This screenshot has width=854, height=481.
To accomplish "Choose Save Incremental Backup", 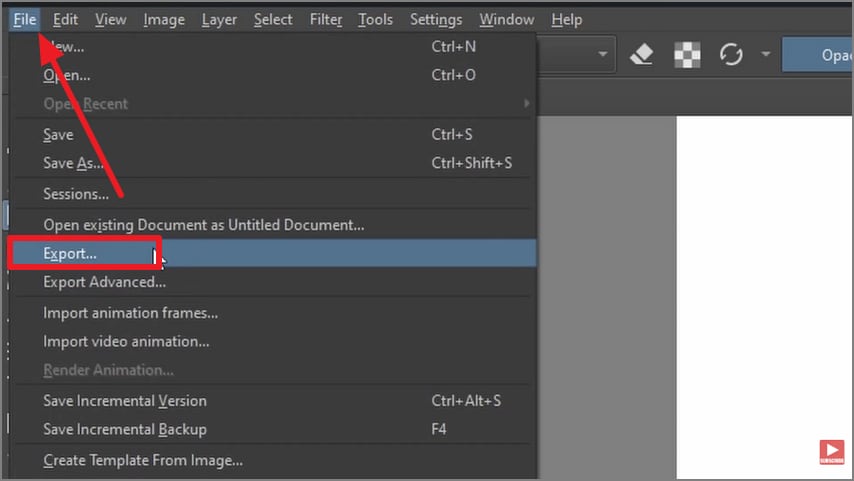I will (x=273, y=429).
